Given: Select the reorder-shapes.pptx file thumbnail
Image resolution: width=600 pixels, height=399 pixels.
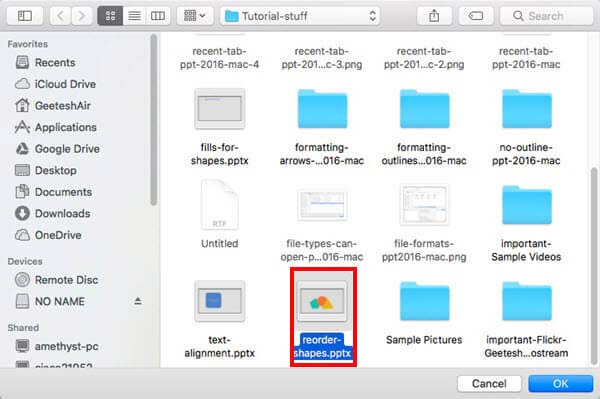Looking at the screenshot, I should tap(322, 301).
